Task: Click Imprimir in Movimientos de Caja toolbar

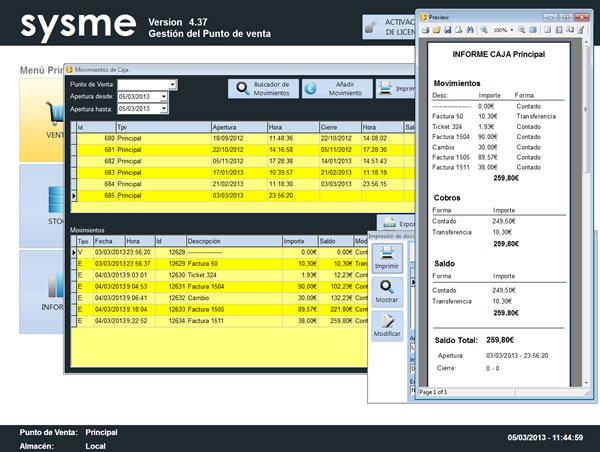Action: click(396, 88)
